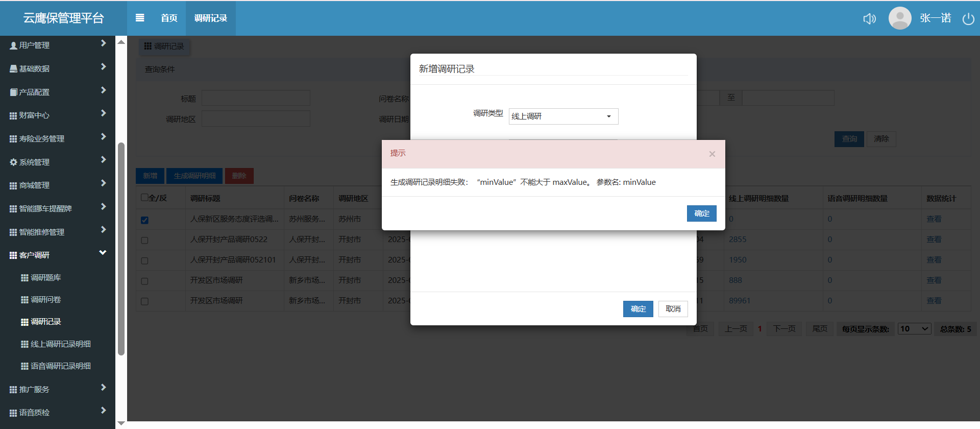Viewport: 980px width, 429px height.
Task: Click the 生成调研明细 button
Action: (194, 176)
